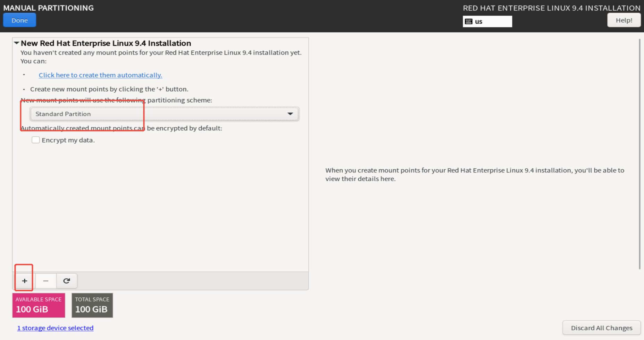Click the message about viewing mount point details

tap(475, 175)
